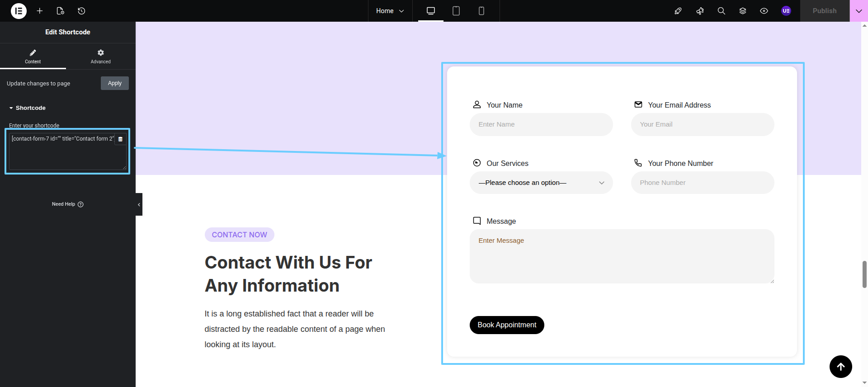
Task: Click the dynamic tags icon in shortcode field
Action: (x=120, y=139)
